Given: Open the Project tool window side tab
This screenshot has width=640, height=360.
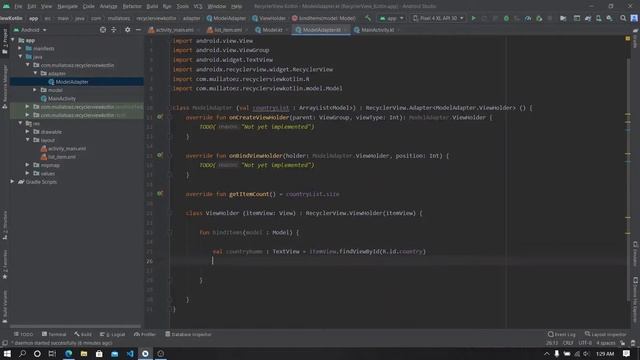Looking at the screenshot, I should [x=5, y=41].
